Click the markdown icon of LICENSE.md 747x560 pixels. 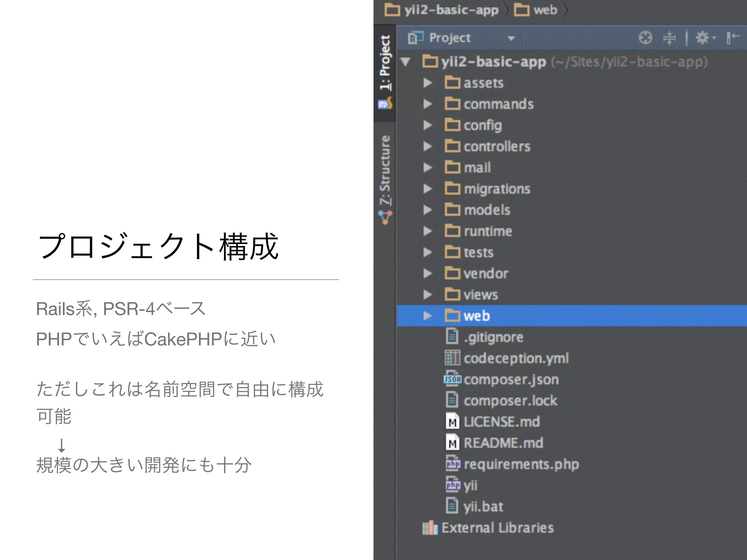pyautogui.click(x=452, y=421)
